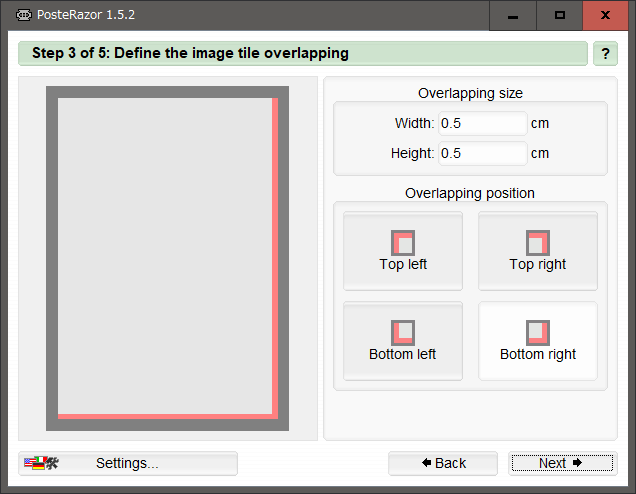Image resolution: width=636 pixels, height=494 pixels.
Task: Click the red overlap strip on preview's right edge
Action: 275,255
